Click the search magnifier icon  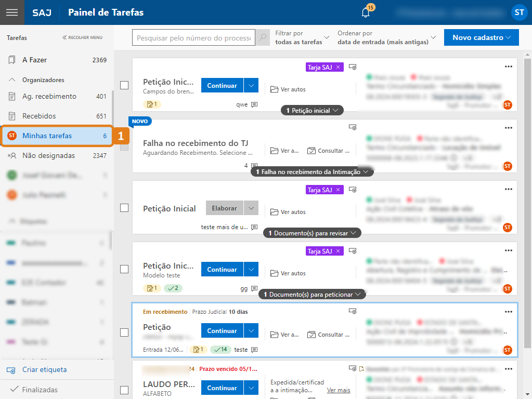click(x=263, y=38)
